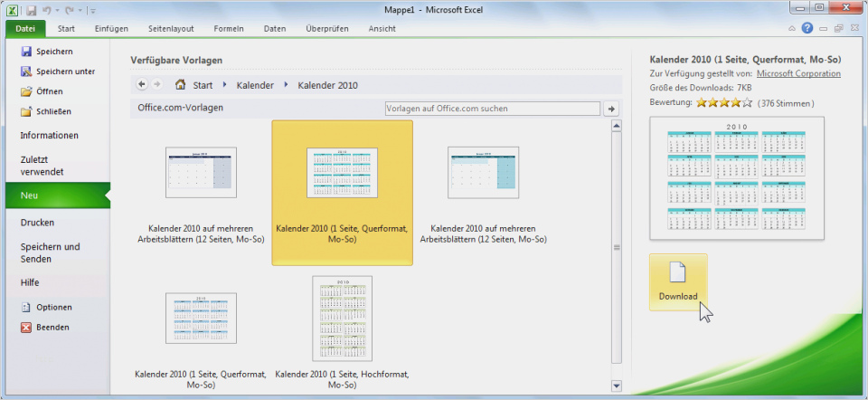Switch to the Start ribbon tab

click(66, 29)
